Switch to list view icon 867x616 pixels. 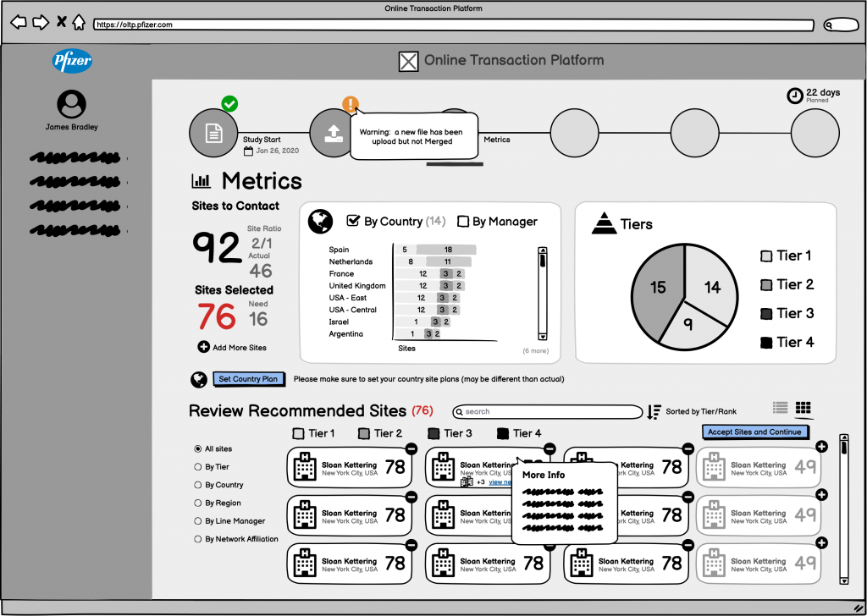click(781, 408)
